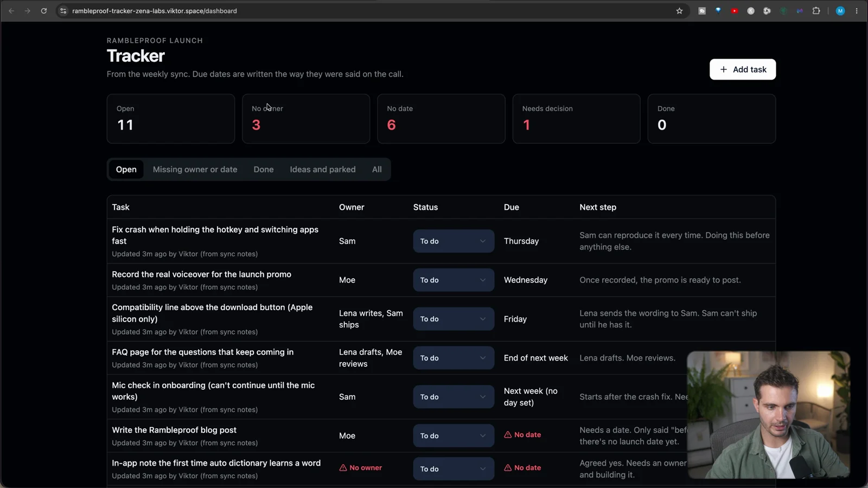
Task: Click No date warning on auto dictionary row
Action: tap(522, 468)
